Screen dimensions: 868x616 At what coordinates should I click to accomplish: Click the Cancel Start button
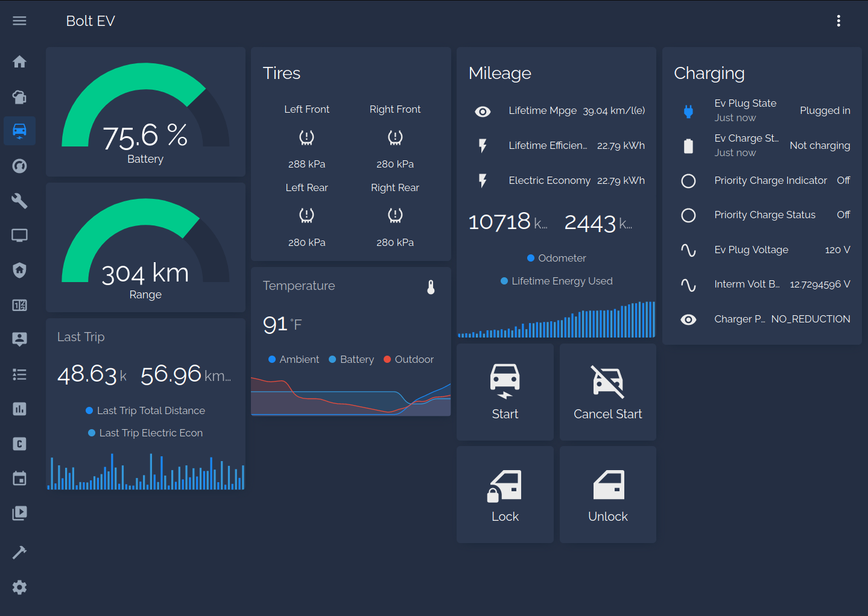[x=608, y=392]
